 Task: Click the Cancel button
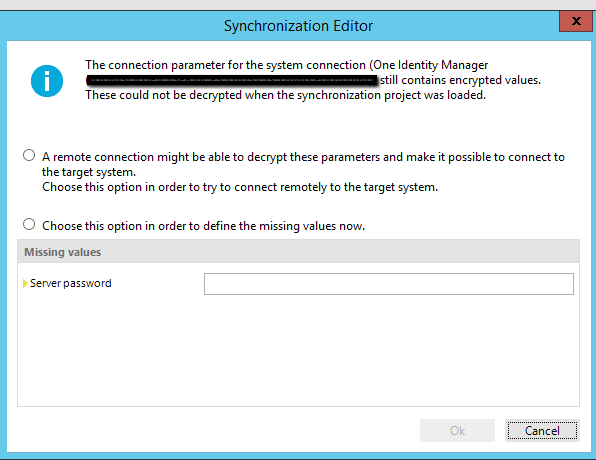pos(542,431)
